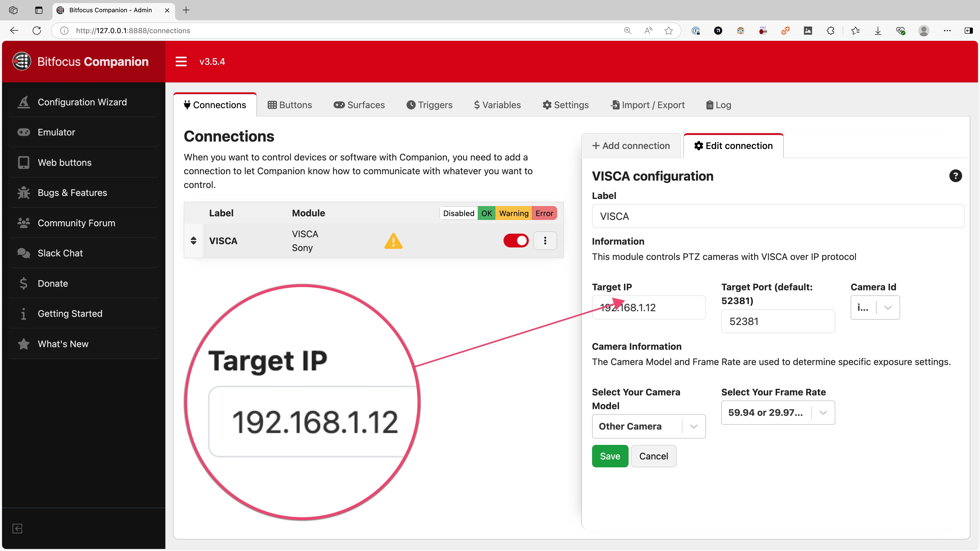The height and width of the screenshot is (551, 980).
Task: Click the browser address bar URL
Action: (133, 30)
